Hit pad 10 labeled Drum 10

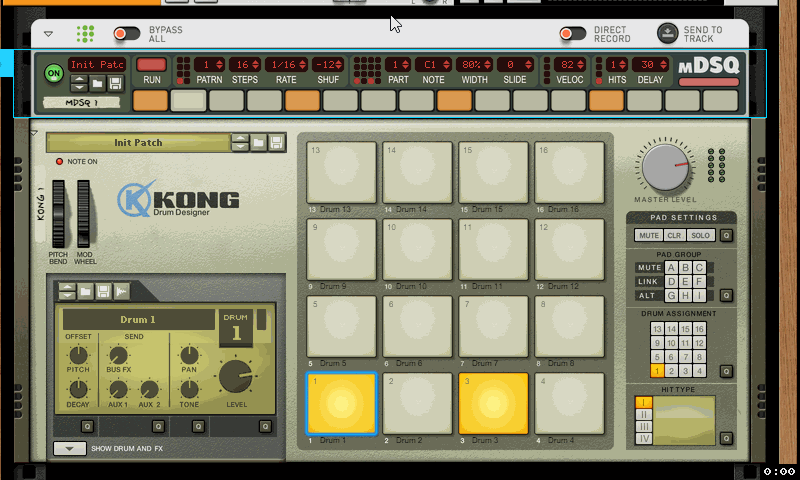(x=417, y=249)
